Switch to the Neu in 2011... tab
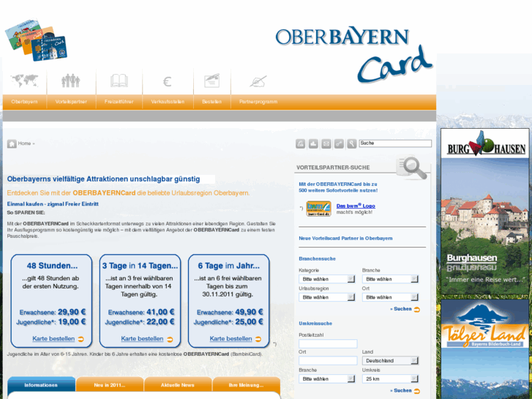The width and height of the screenshot is (532, 399). pos(110,385)
